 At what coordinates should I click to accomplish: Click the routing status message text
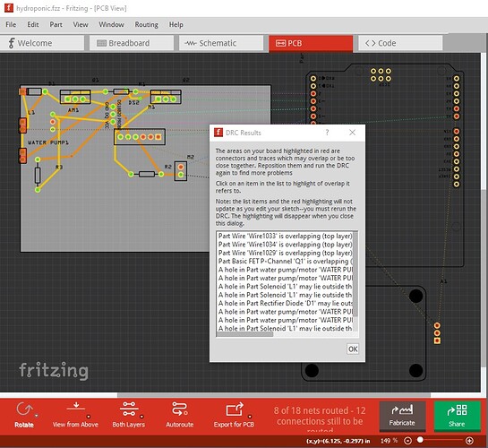(x=320, y=418)
